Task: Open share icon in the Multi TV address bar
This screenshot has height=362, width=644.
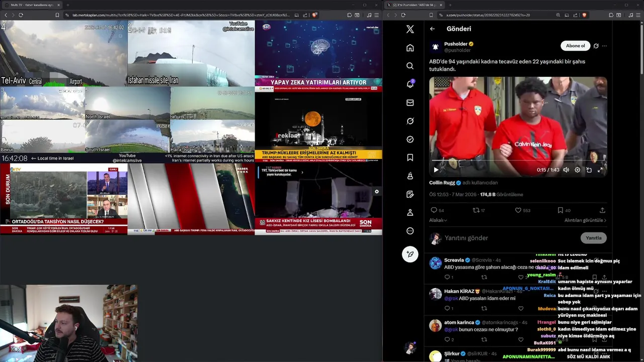Action: pos(305,15)
